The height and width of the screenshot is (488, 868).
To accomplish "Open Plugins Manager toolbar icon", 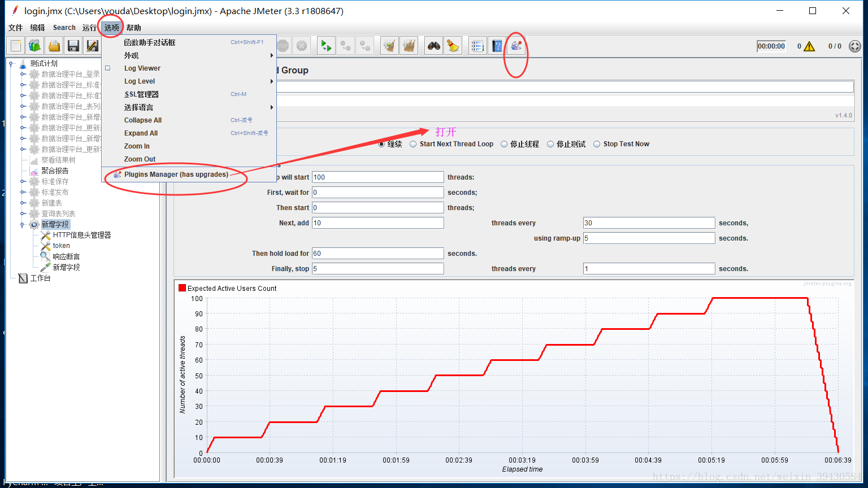I will (516, 46).
